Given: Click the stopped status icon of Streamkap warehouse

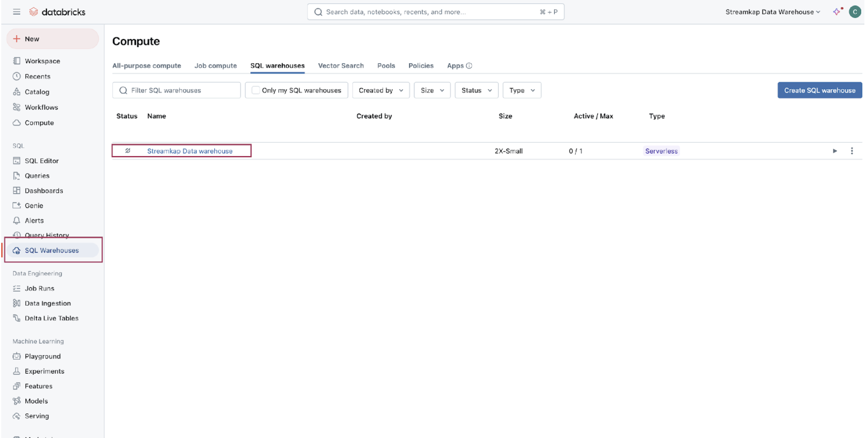Looking at the screenshot, I should tap(127, 151).
